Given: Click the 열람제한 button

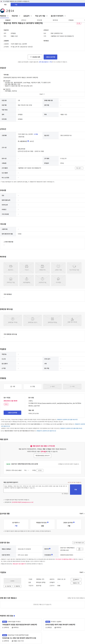Looking at the screenshot, I should [x=17, y=586].
